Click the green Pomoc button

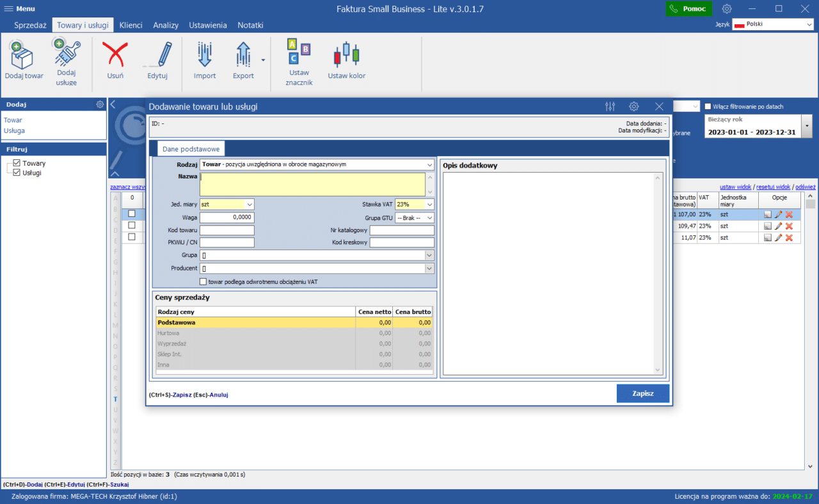[688, 9]
